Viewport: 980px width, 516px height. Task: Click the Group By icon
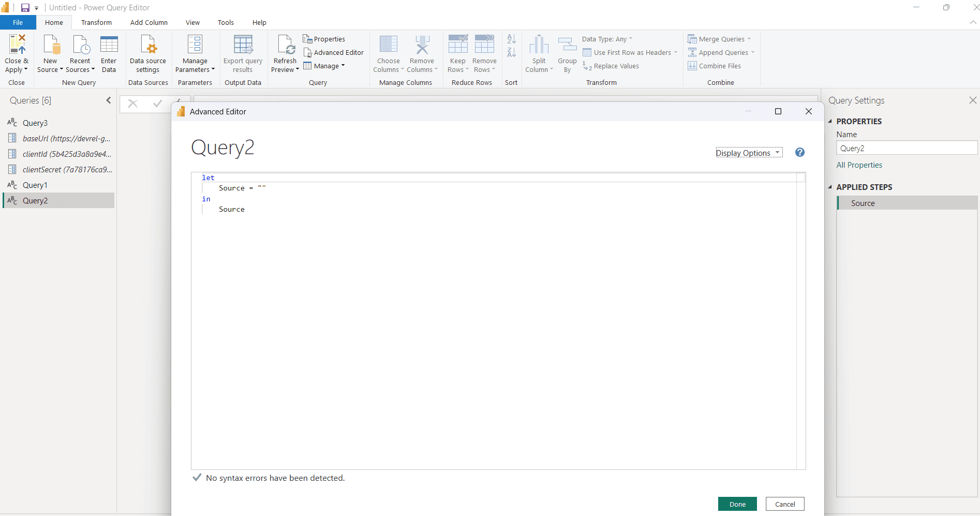pos(567,45)
